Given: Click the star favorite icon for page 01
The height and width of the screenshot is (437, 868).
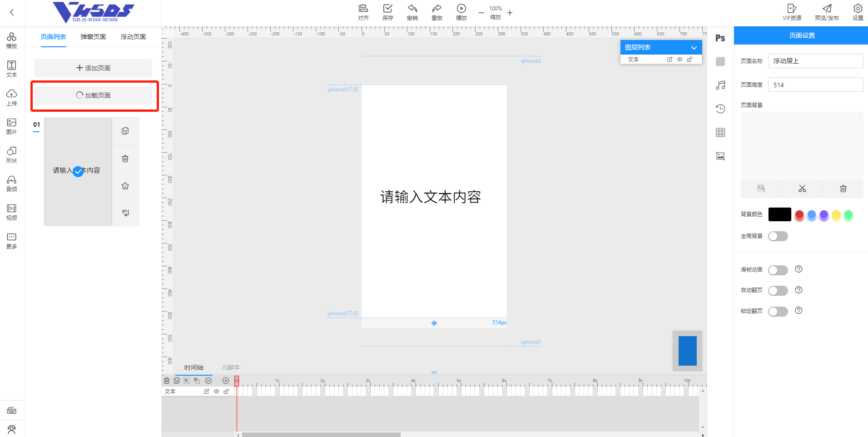Looking at the screenshot, I should coord(125,186).
